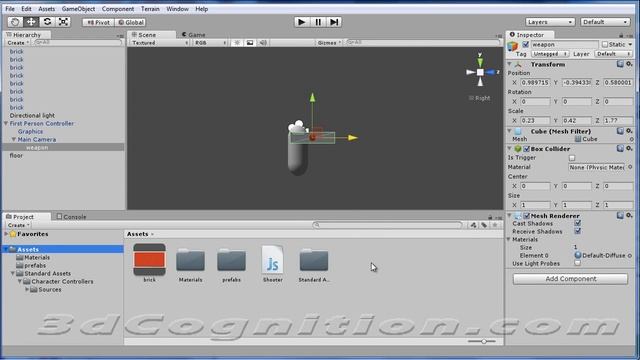Click the weapon GameObject cube icon
The image size is (640, 360).
pos(513,46)
